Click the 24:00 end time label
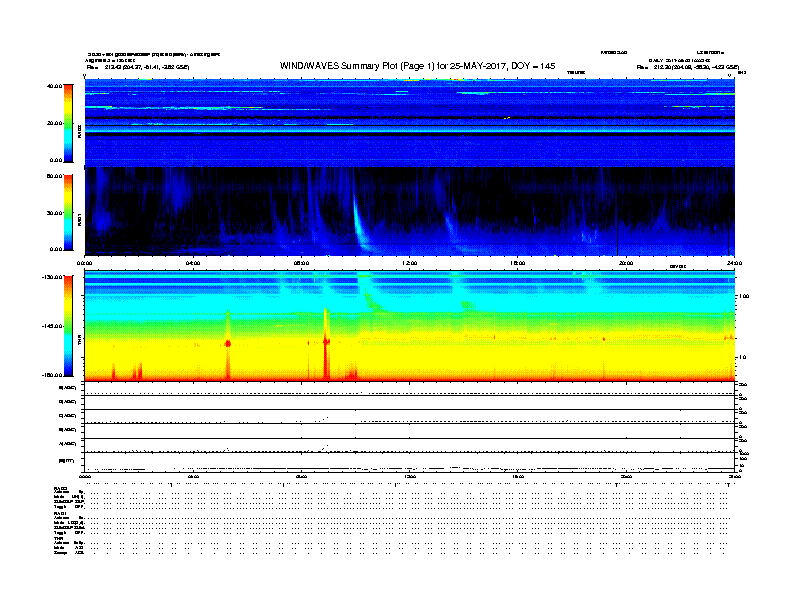This screenshot has height=612, width=792. click(733, 263)
